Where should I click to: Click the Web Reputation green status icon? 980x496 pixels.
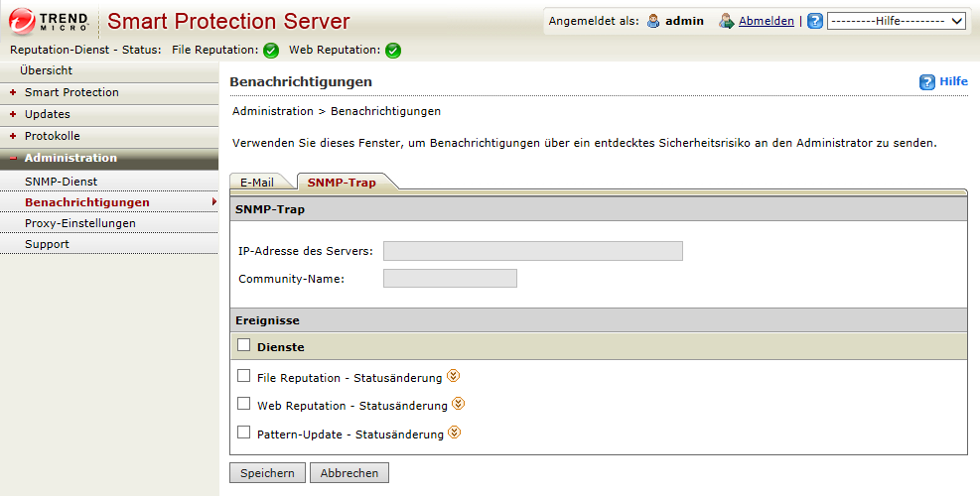pos(393,51)
